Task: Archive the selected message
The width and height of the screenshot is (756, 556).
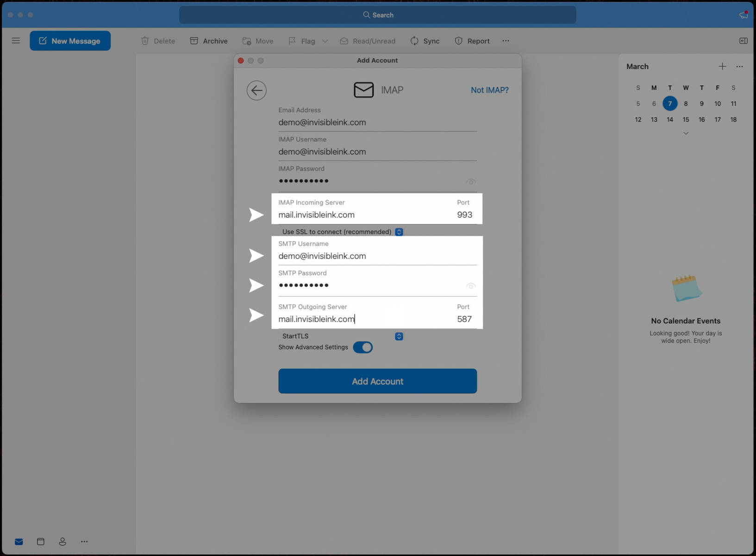Action: click(x=209, y=41)
